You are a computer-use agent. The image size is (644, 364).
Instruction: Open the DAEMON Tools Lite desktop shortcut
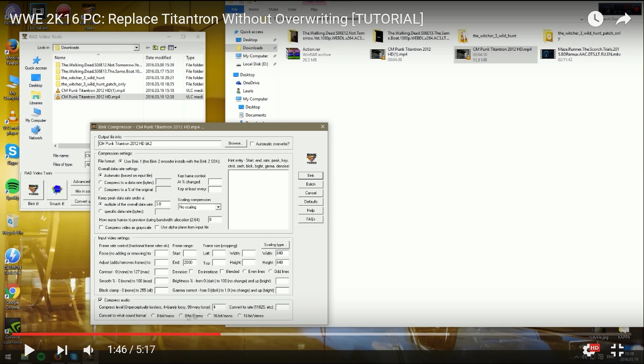click(12, 261)
